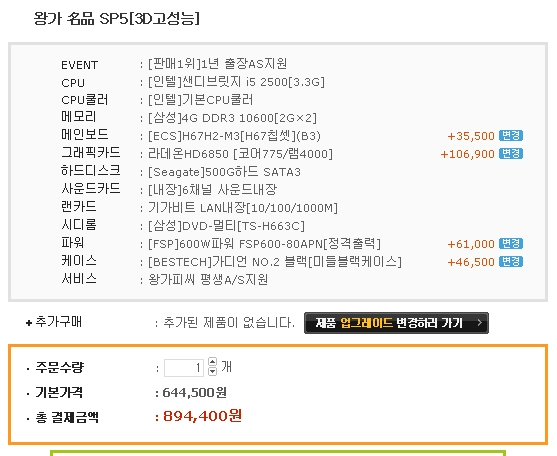Decrease order quantity with the down arrow
The image size is (557, 456).
click(x=212, y=371)
